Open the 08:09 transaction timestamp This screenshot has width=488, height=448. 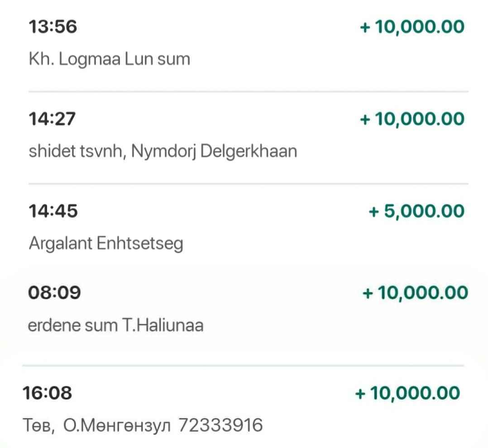[x=55, y=293]
